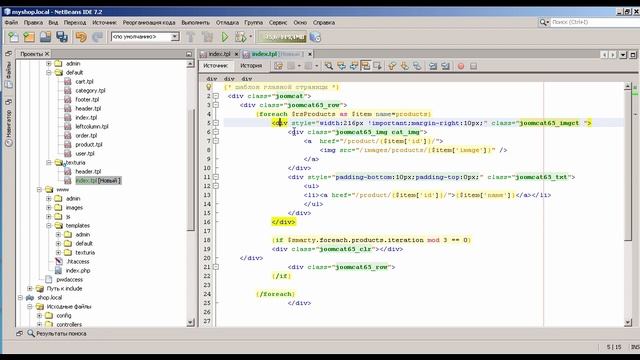Click the Clean and Build icon
640x360 pixels.
tap(208, 37)
